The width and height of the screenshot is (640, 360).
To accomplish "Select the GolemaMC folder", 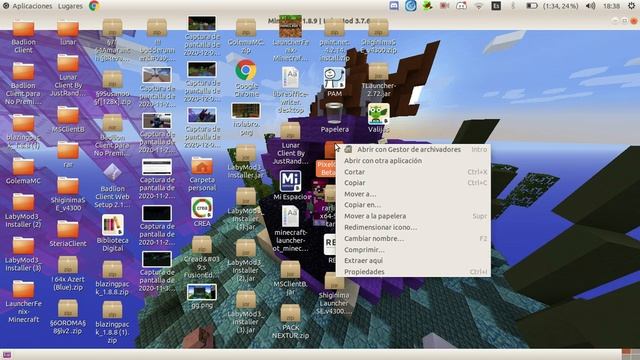I will click(x=23, y=167).
